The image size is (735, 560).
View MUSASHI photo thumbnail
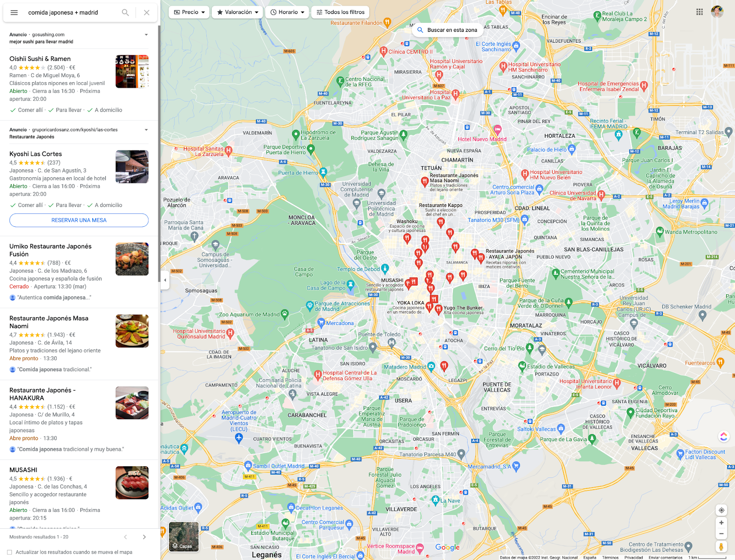pyautogui.click(x=132, y=483)
